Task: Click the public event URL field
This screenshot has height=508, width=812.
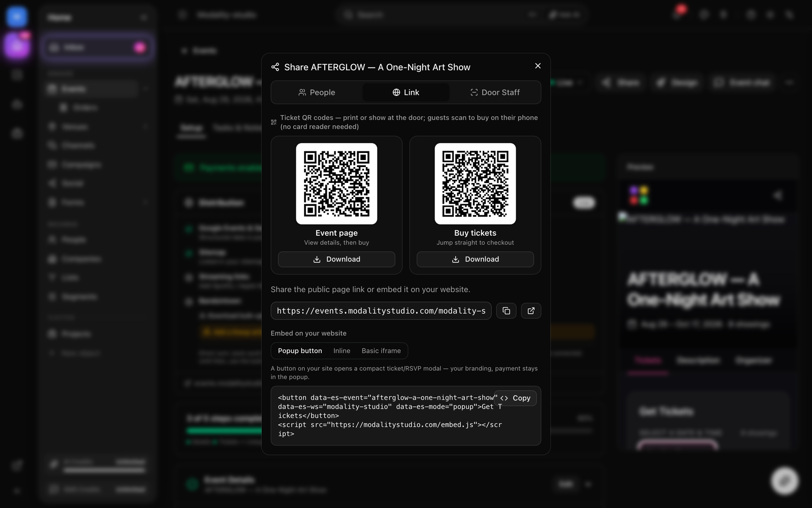Action: (x=381, y=311)
